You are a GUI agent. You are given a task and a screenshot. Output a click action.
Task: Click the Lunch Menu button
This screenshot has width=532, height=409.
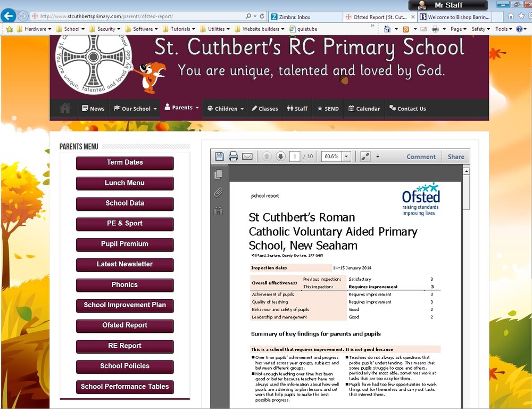125,183
